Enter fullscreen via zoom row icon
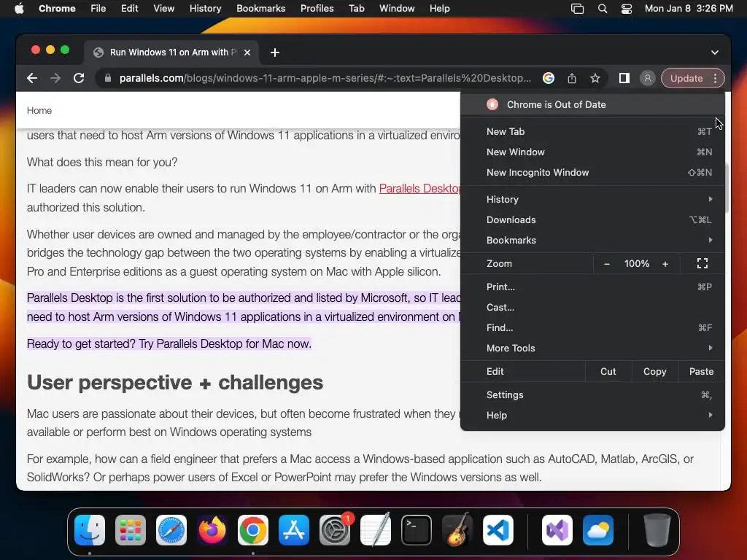747x560 pixels. click(703, 263)
